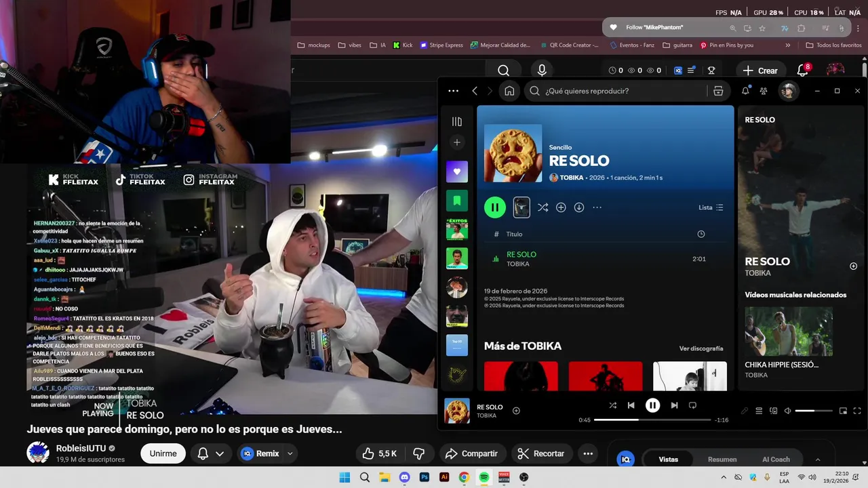The width and height of the screenshot is (868, 488).
Task: Open YouTube Crear button
Action: tap(760, 70)
